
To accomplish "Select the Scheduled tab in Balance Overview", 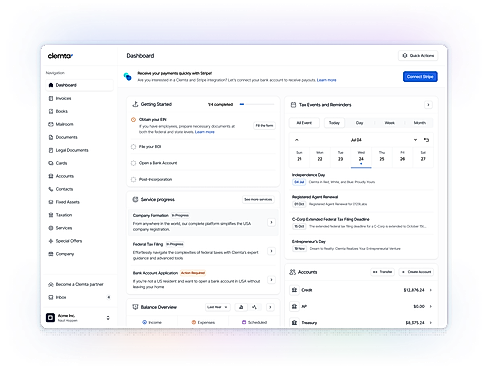I will (254, 322).
